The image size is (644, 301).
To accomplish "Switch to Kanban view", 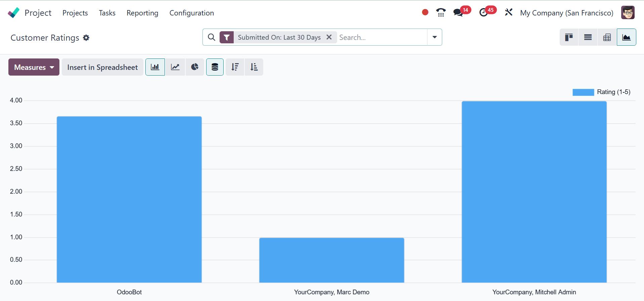I will (569, 37).
